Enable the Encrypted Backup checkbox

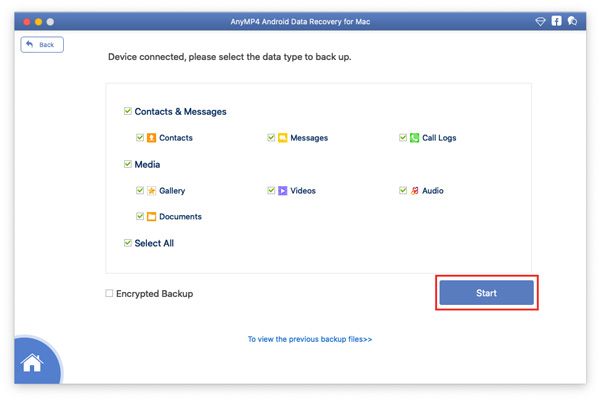(x=109, y=293)
